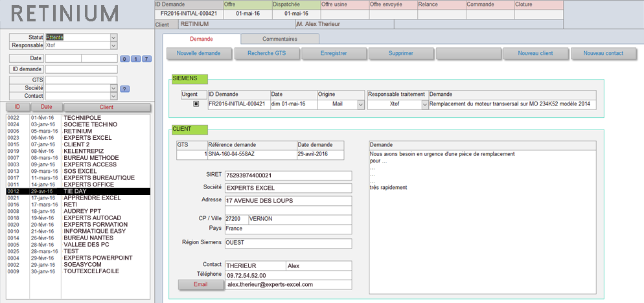Viewport: 644px width, 303px height.
Task: Select INFORMATIQUE EASY row
Action: coord(78,231)
